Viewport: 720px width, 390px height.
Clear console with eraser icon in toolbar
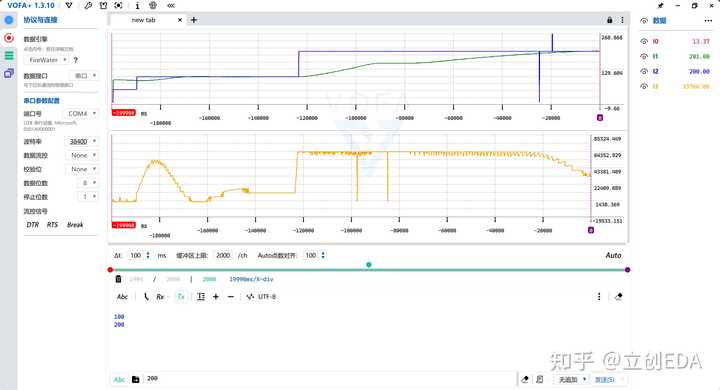pyautogui.click(x=619, y=297)
